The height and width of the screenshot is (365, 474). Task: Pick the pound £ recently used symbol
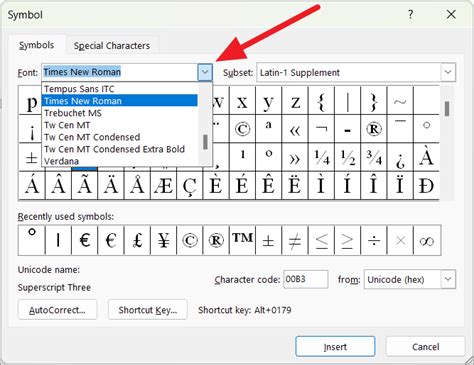coord(137,240)
